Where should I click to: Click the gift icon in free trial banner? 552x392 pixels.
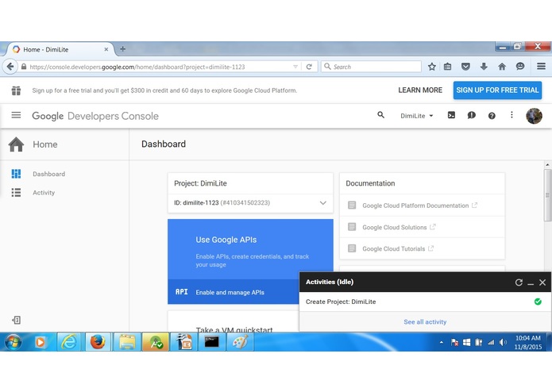[x=16, y=90]
